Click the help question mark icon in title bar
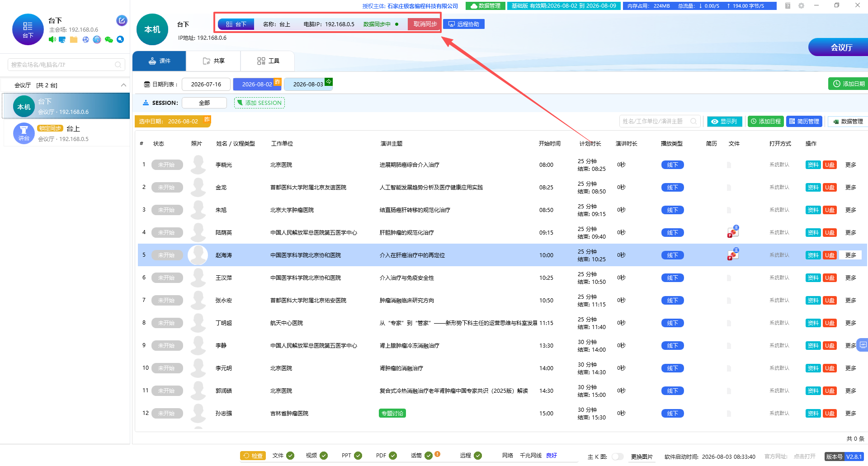 pos(788,6)
